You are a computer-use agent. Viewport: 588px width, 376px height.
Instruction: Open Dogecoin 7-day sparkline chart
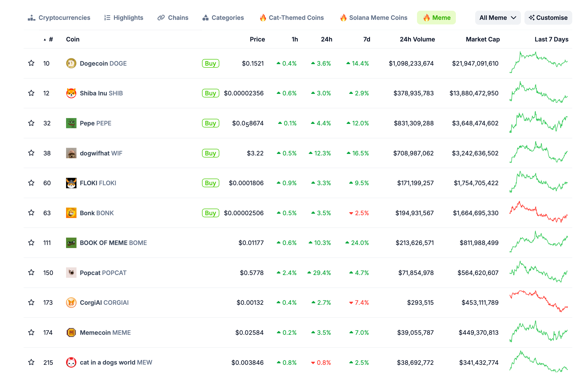538,63
